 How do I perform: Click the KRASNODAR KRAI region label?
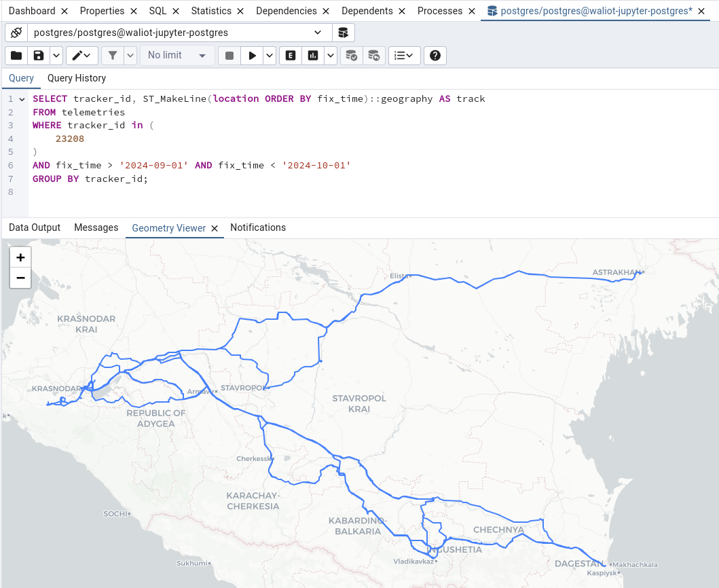point(86,324)
